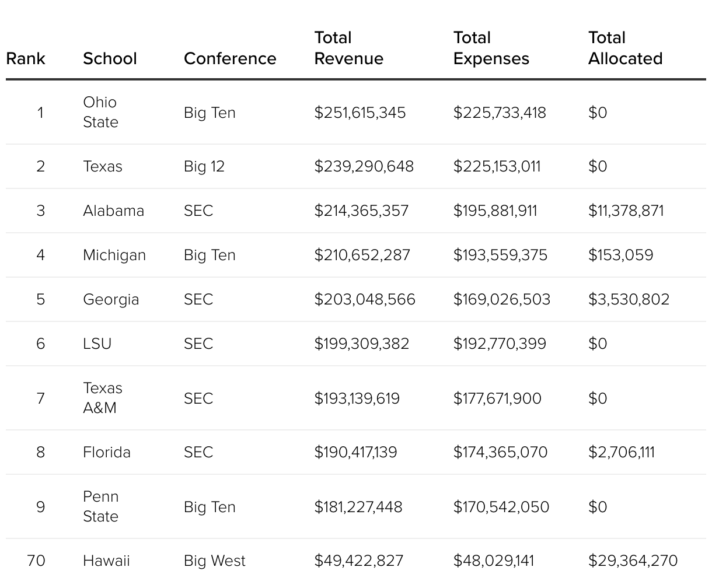Click Ohio State's revenue $251,615,345
This screenshot has width=712, height=588.
point(360,113)
